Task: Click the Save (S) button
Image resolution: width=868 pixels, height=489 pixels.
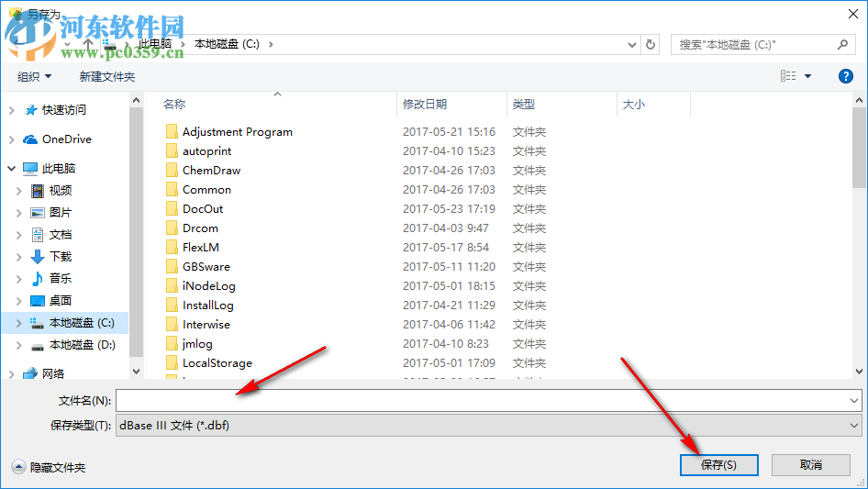Action: (x=718, y=464)
